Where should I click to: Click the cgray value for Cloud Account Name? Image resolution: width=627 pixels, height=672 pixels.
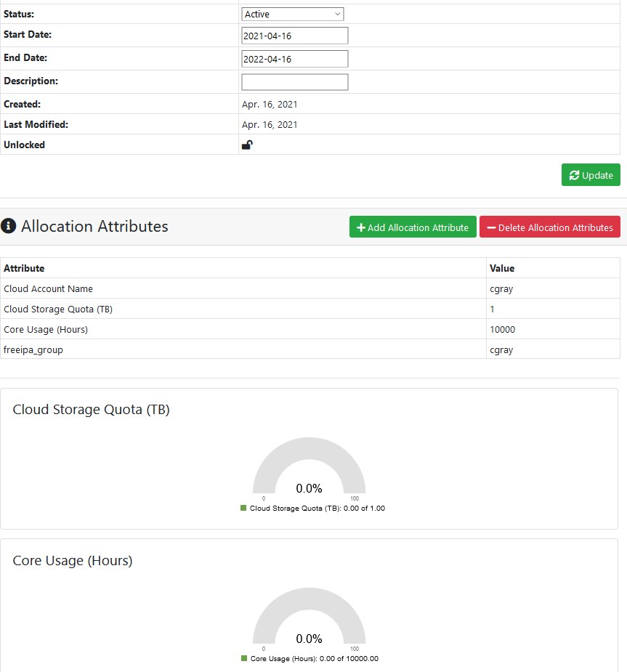pos(501,289)
